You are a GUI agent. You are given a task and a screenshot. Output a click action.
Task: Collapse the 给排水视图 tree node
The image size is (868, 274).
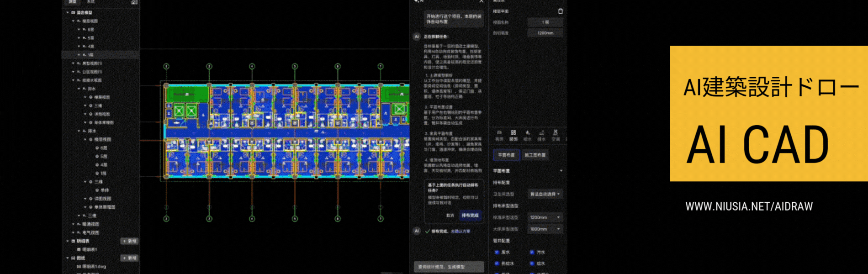[73, 80]
